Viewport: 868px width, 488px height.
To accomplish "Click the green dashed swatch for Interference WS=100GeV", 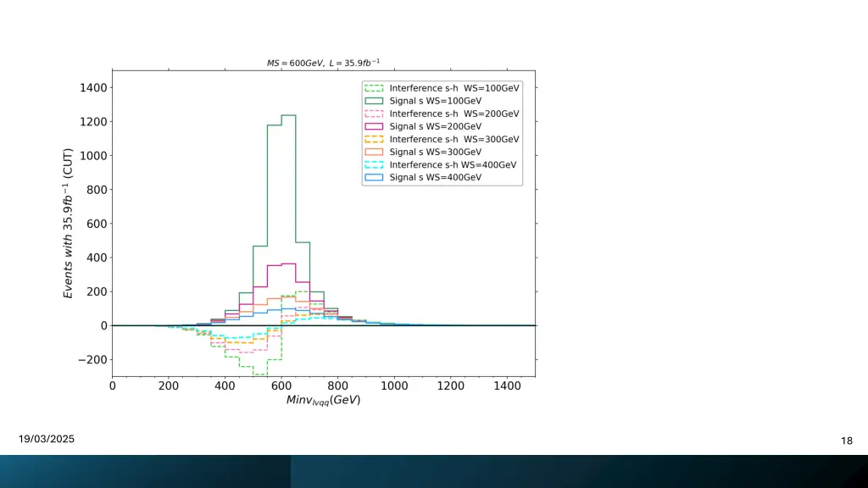I will point(374,88).
